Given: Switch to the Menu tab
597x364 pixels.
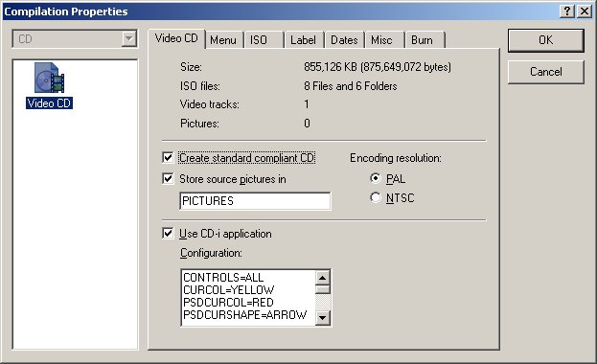Looking at the screenshot, I should click(223, 40).
